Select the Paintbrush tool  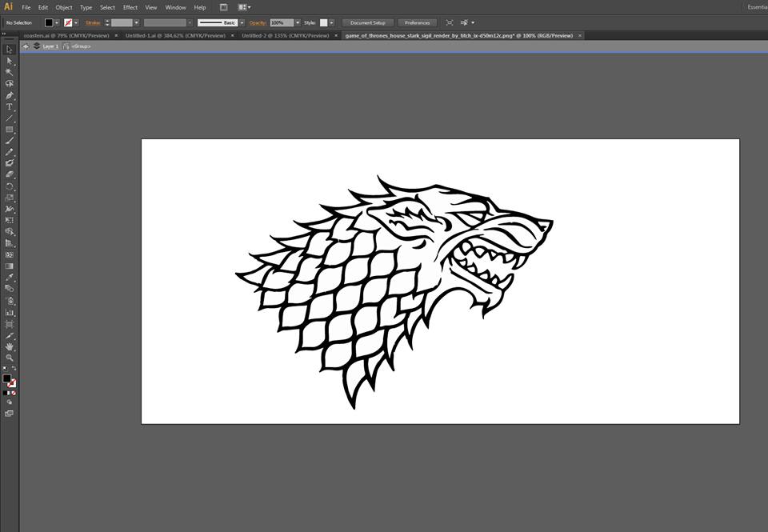point(10,141)
